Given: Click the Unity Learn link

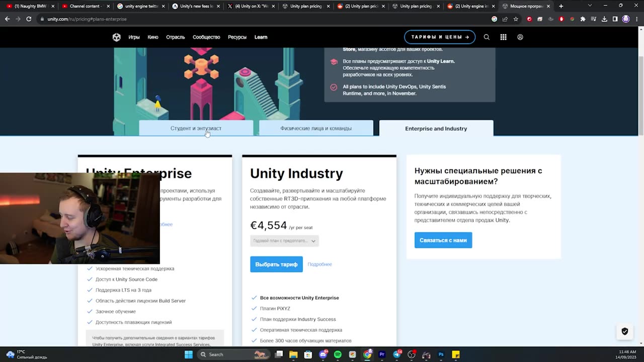Looking at the screenshot, I should (x=441, y=61).
